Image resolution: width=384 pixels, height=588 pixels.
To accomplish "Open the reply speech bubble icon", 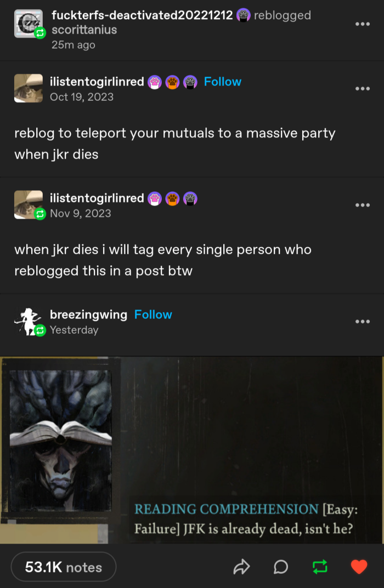I will (x=280, y=567).
